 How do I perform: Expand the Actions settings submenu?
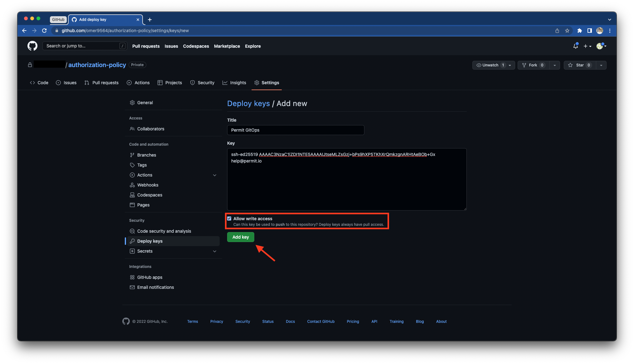pos(215,175)
